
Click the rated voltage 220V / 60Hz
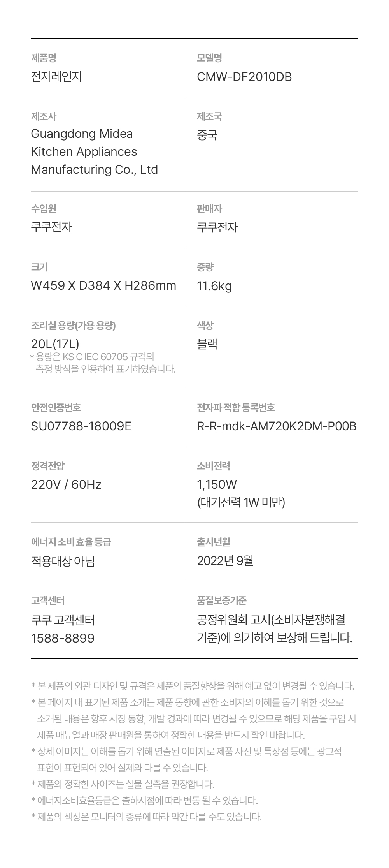coord(66,484)
